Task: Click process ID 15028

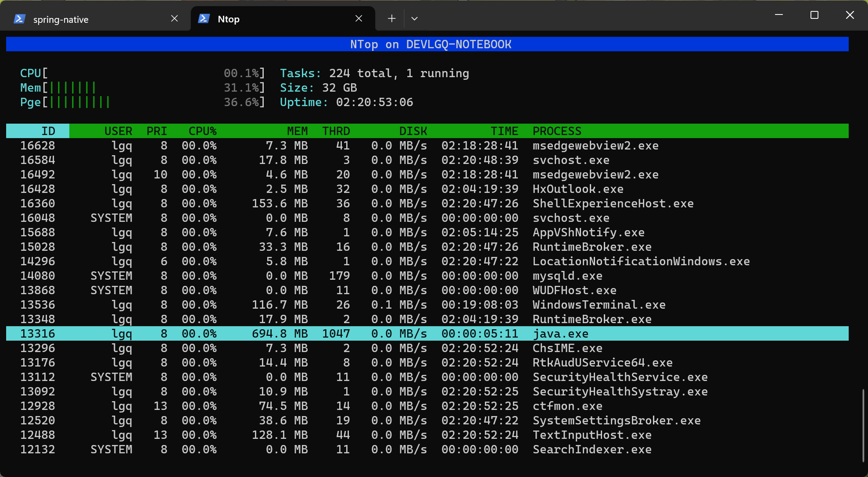Action: pyautogui.click(x=38, y=247)
